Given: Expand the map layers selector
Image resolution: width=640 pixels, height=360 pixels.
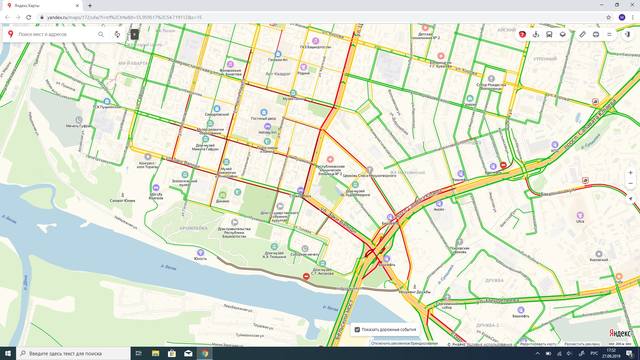Looking at the screenshot, I should click(x=563, y=35).
